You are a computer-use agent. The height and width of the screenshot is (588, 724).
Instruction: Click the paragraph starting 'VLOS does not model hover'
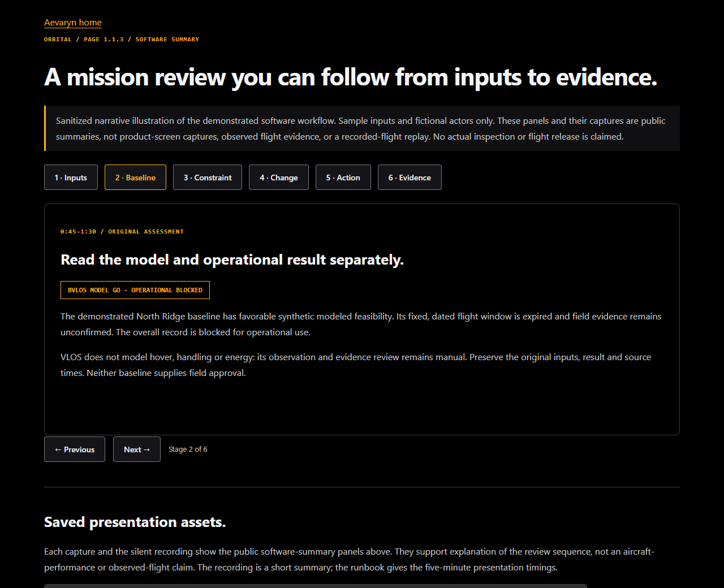pos(356,365)
